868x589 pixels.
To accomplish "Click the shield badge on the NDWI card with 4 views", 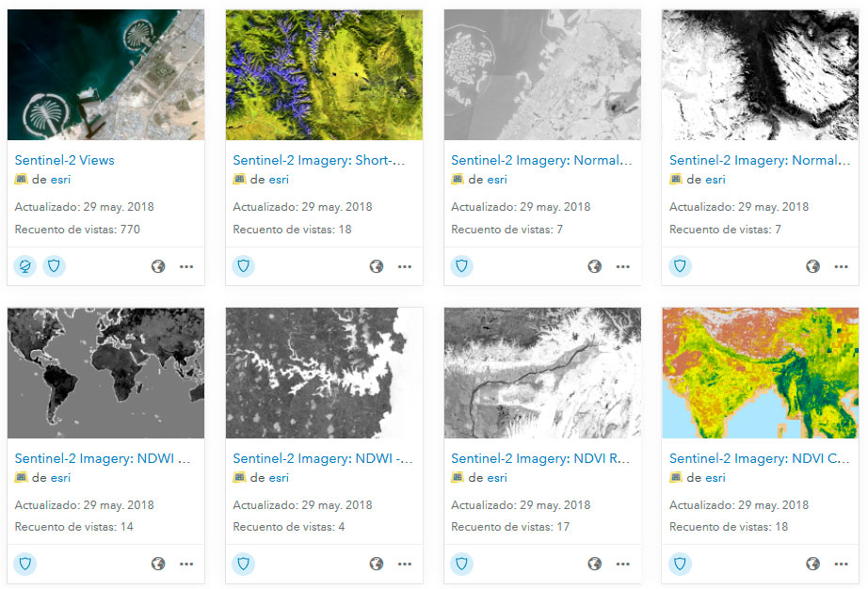I will tap(243, 565).
